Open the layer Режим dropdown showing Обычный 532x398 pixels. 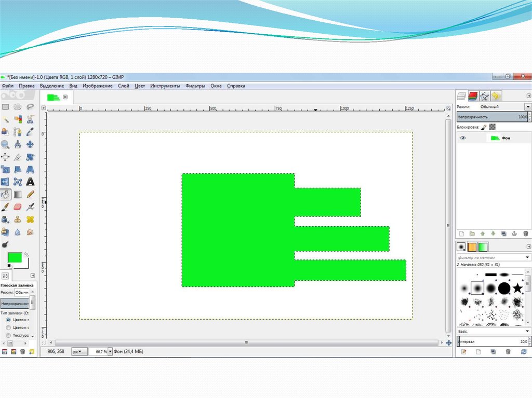tap(528, 106)
